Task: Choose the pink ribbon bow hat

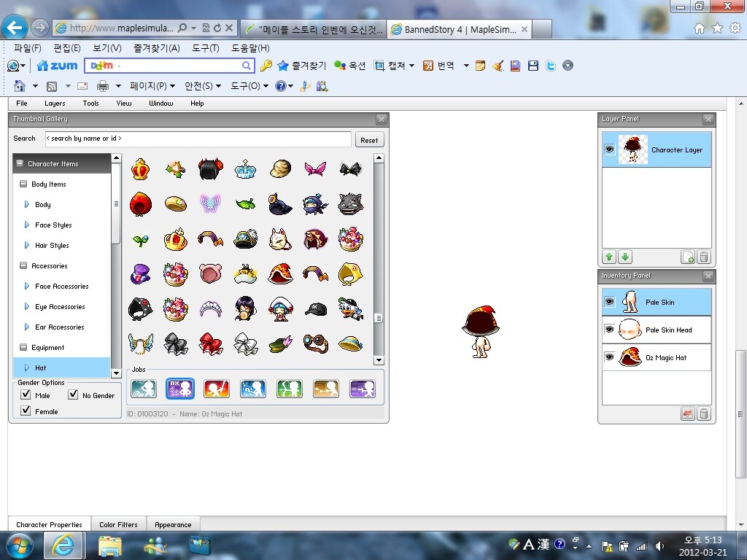Action: point(315,169)
